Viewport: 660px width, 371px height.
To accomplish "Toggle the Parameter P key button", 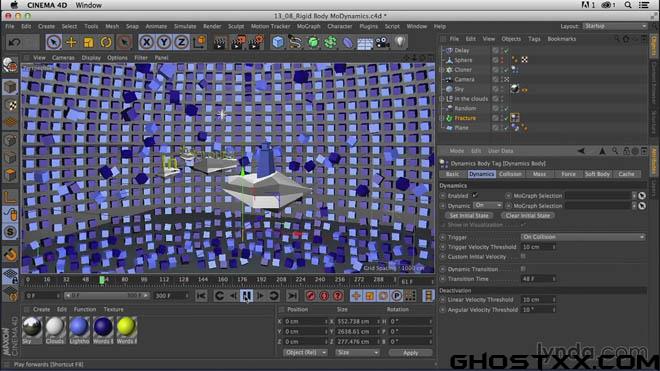I will [x=397, y=296].
